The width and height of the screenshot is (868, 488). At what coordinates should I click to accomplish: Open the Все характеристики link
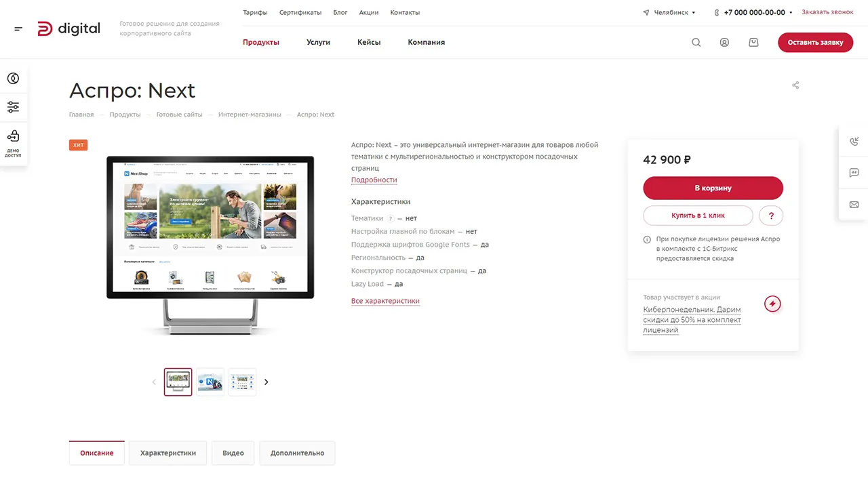point(385,301)
